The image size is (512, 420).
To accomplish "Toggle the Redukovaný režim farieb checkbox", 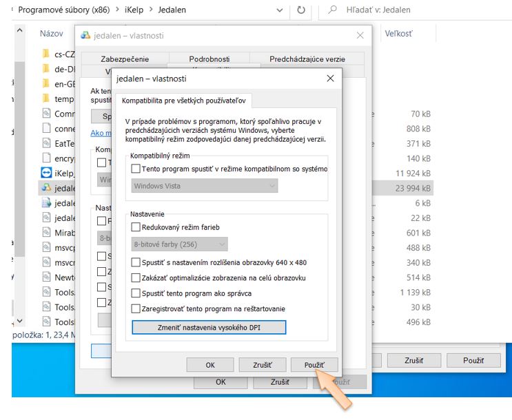I will pos(136,227).
